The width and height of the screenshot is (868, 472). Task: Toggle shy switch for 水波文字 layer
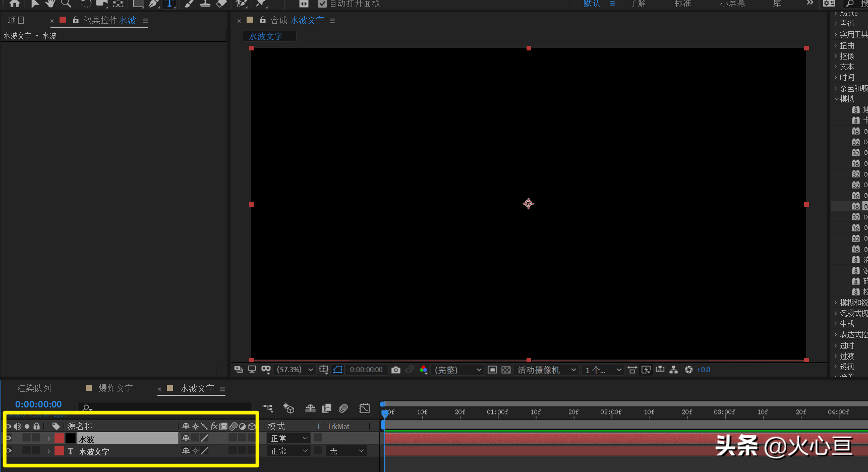(186, 451)
